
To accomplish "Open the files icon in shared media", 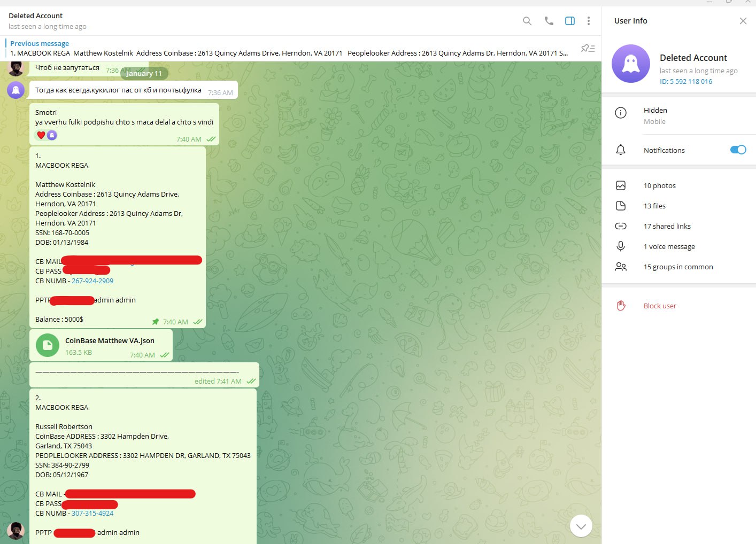I will pos(621,206).
